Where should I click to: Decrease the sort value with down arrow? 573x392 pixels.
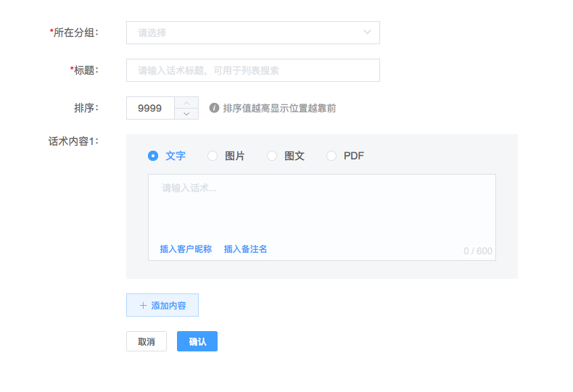pos(186,114)
